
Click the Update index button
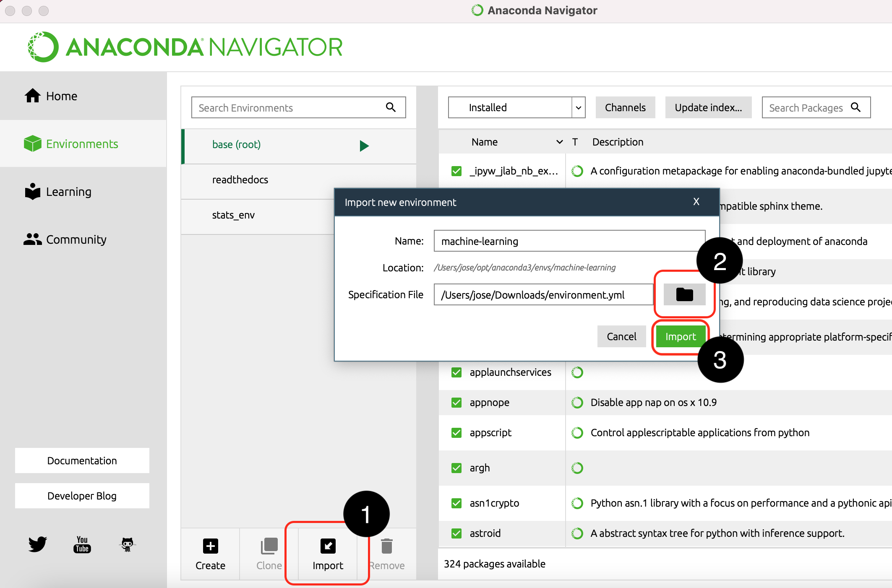709,107
